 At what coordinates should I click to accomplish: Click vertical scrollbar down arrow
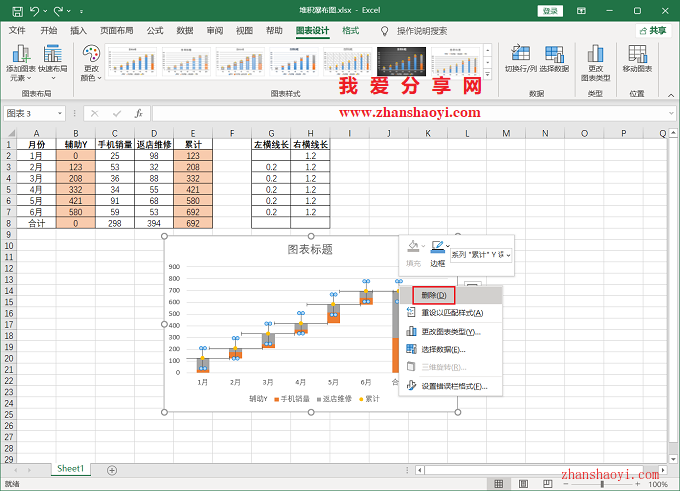tap(673, 459)
